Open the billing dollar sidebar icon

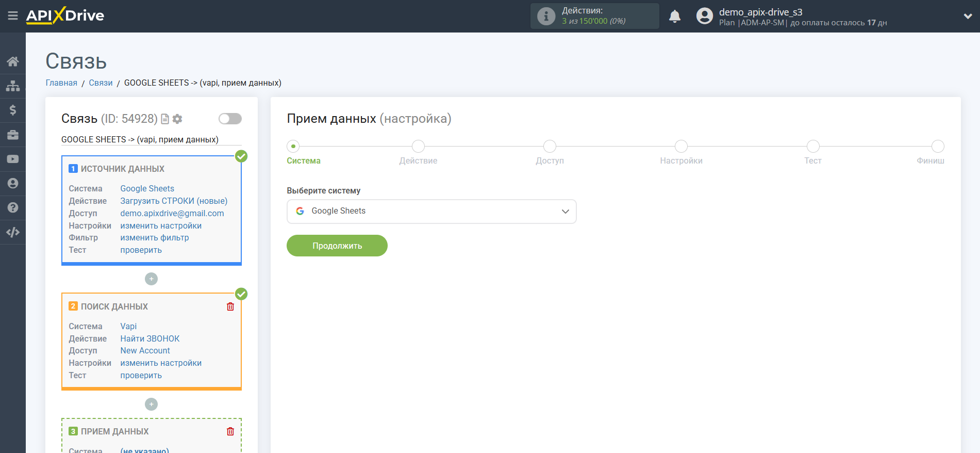(x=13, y=110)
